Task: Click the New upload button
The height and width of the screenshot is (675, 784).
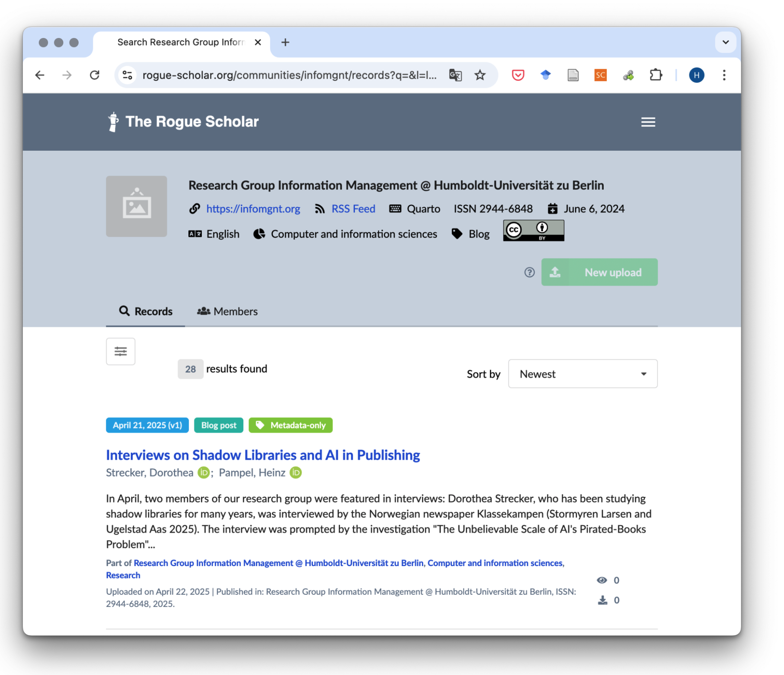Action: (599, 272)
